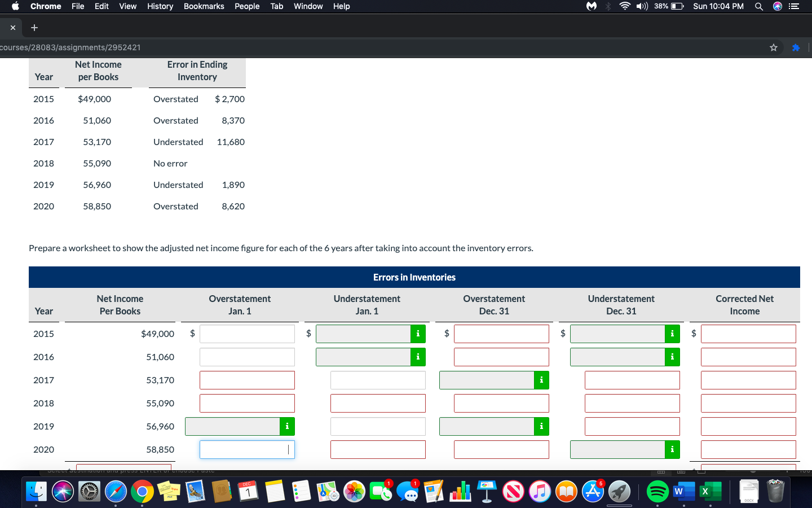The width and height of the screenshot is (812, 508).
Task: Open the Window menu
Action: pyautogui.click(x=308, y=6)
